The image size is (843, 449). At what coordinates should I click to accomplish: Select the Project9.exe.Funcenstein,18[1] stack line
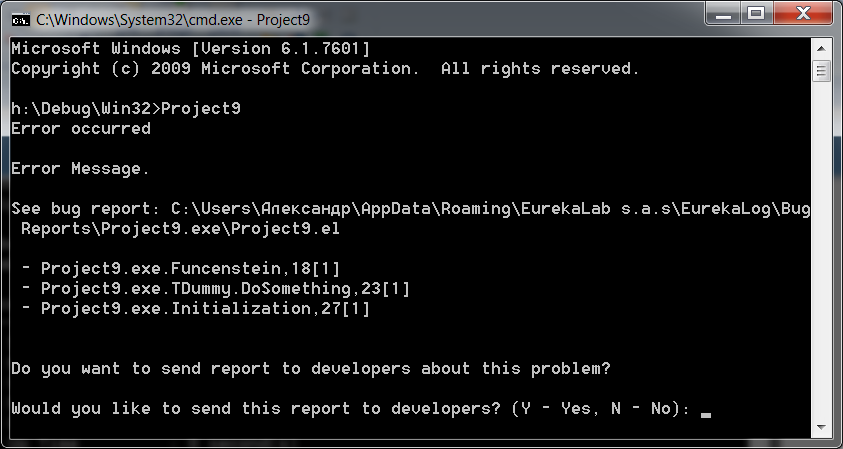coord(181,268)
